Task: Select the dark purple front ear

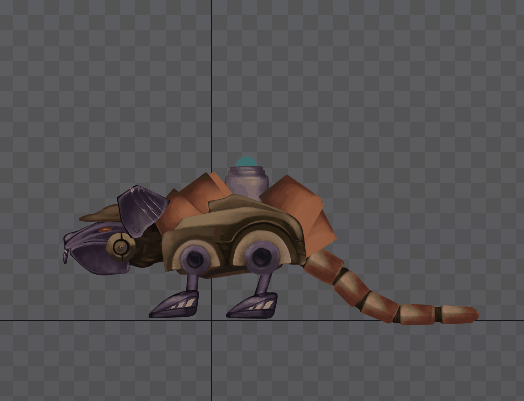Action: pyautogui.click(x=142, y=211)
